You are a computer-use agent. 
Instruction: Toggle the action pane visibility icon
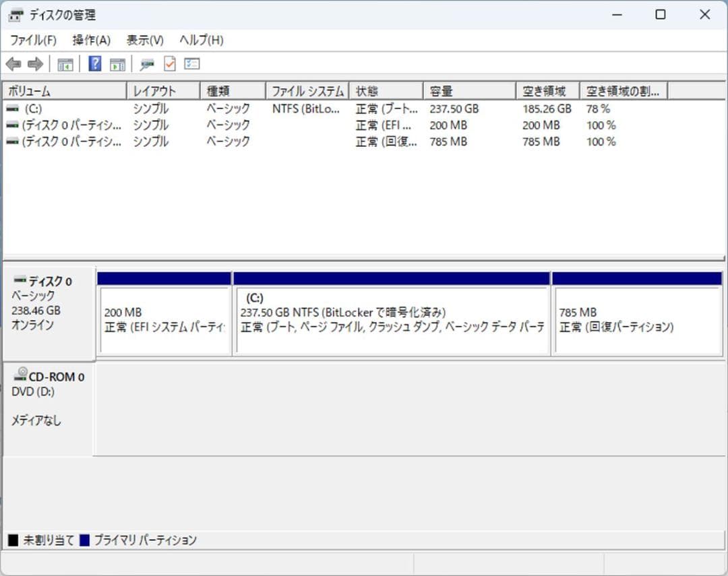tap(117, 63)
